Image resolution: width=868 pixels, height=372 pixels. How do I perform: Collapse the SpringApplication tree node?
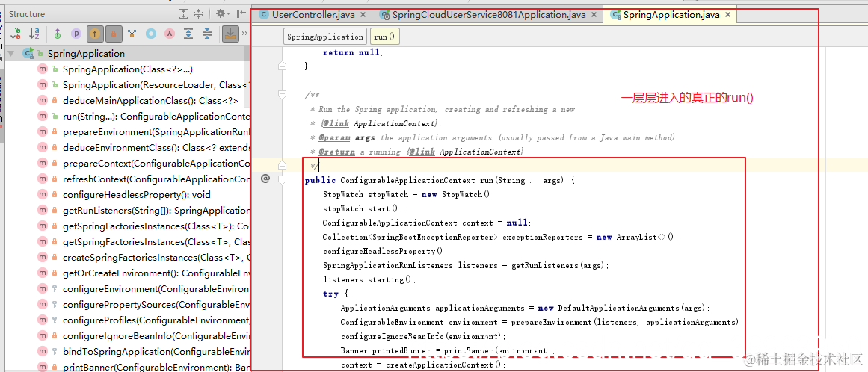(11, 54)
